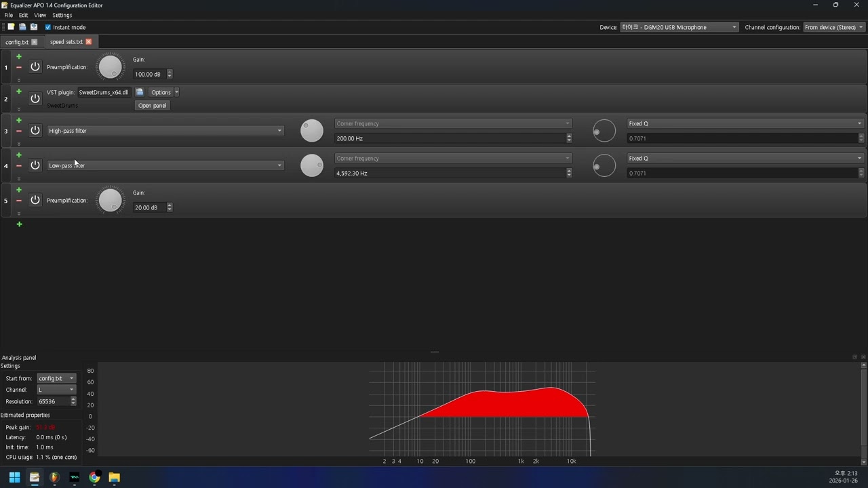This screenshot has width=868, height=488.
Task: Switch to the config.txt tab
Action: coord(17,42)
